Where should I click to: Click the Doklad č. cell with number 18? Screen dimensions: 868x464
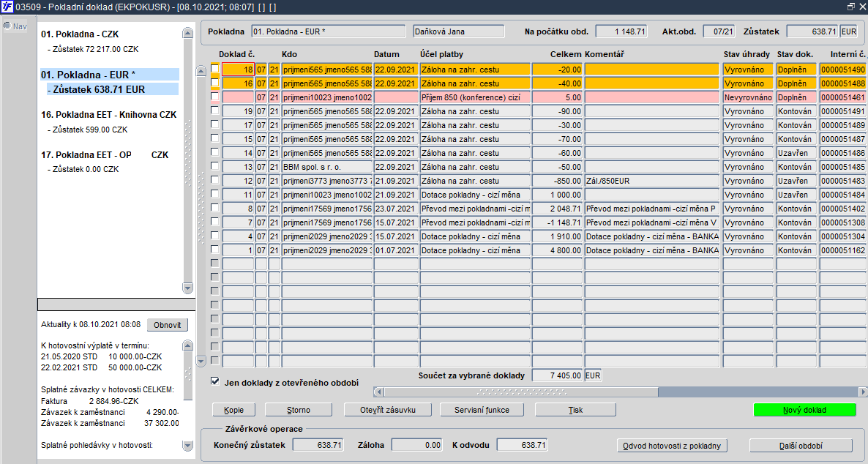(x=238, y=70)
